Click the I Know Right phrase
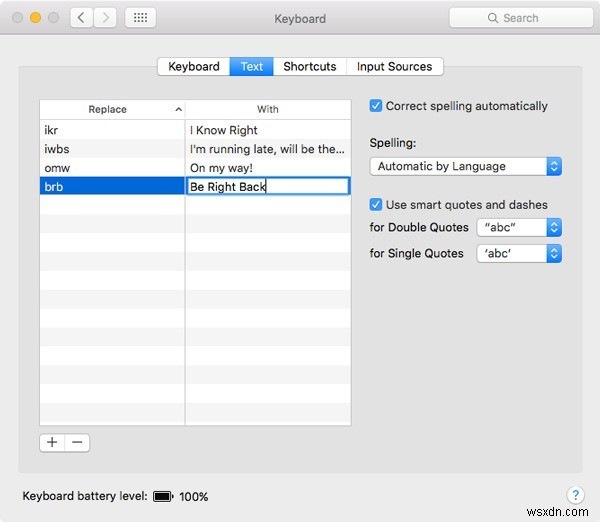Image resolution: width=600 pixels, height=522 pixels. point(223,130)
